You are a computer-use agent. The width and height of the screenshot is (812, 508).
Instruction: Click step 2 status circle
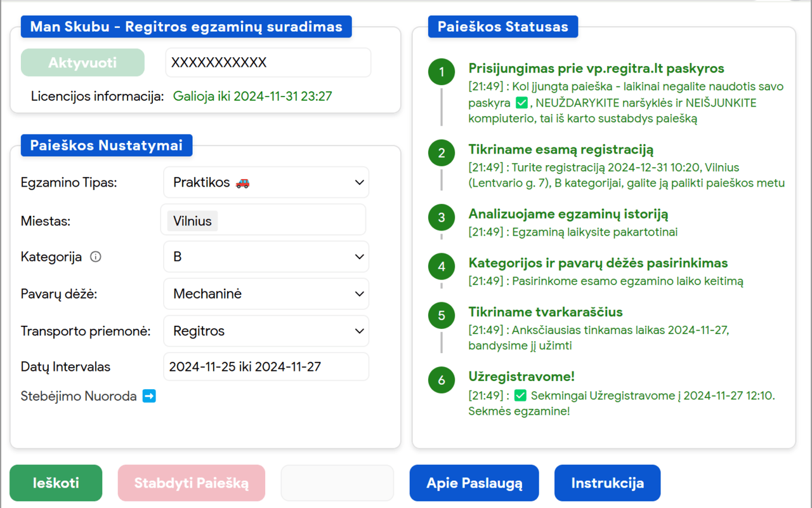tap(442, 153)
